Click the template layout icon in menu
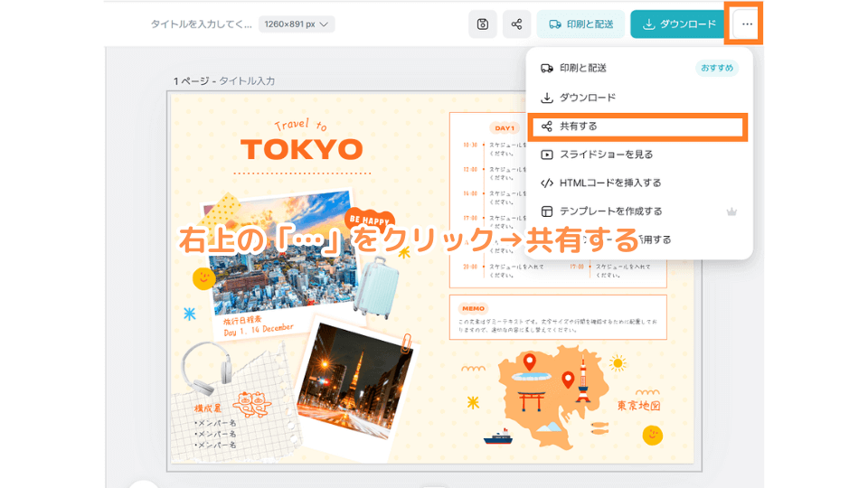Image resolution: width=868 pixels, height=488 pixels. tap(547, 211)
